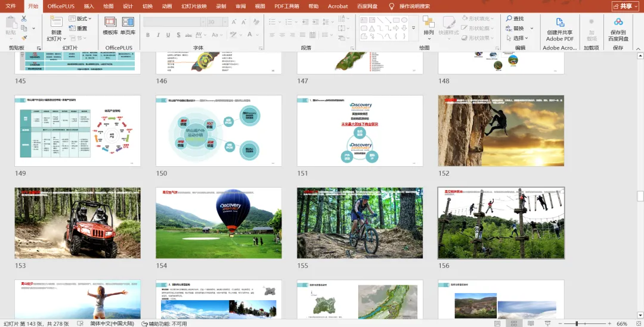Switch to the Slide Show (幻灯片放映) tab
644x327 pixels.
click(x=194, y=6)
